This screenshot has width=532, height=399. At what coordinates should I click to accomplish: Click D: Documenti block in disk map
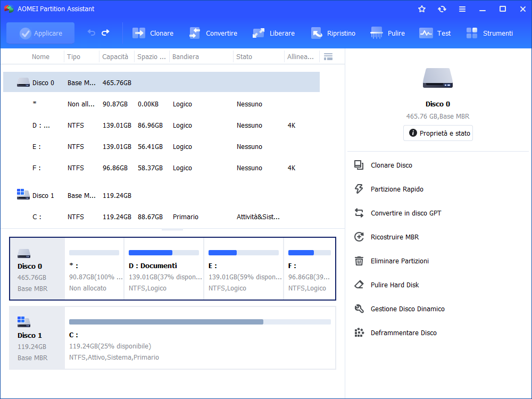tap(164, 269)
